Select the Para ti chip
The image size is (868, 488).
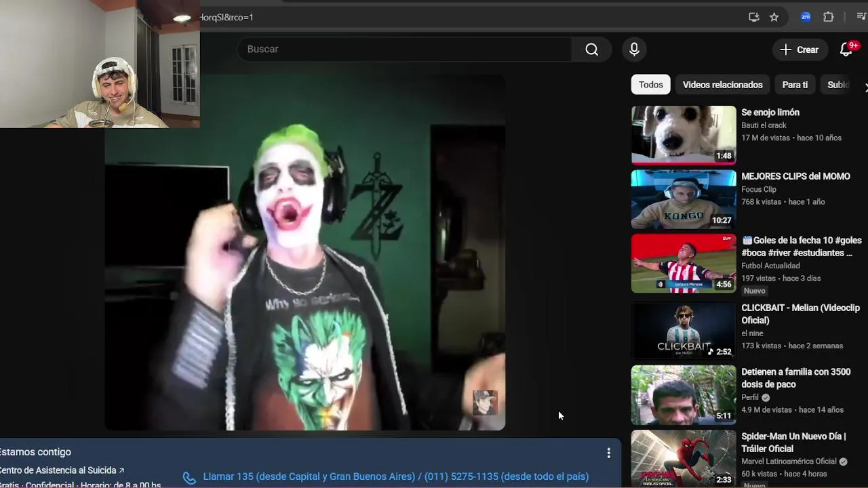pyautogui.click(x=795, y=85)
